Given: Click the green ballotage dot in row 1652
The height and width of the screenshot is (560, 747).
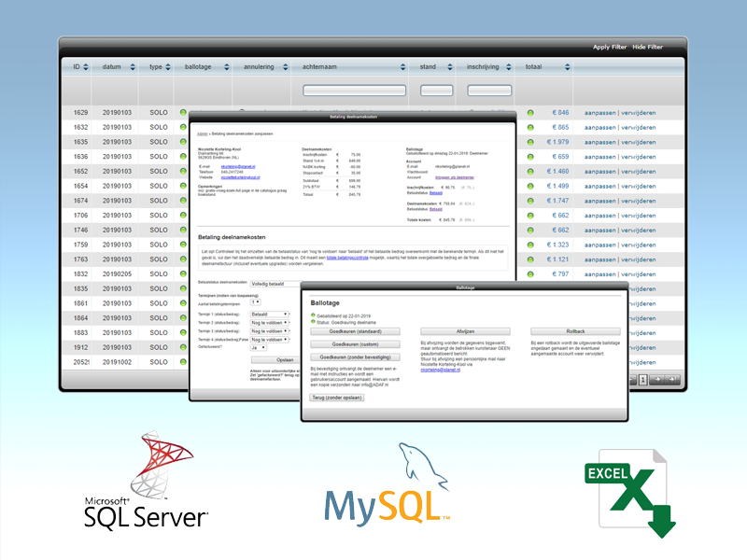Looking at the screenshot, I should point(183,171).
